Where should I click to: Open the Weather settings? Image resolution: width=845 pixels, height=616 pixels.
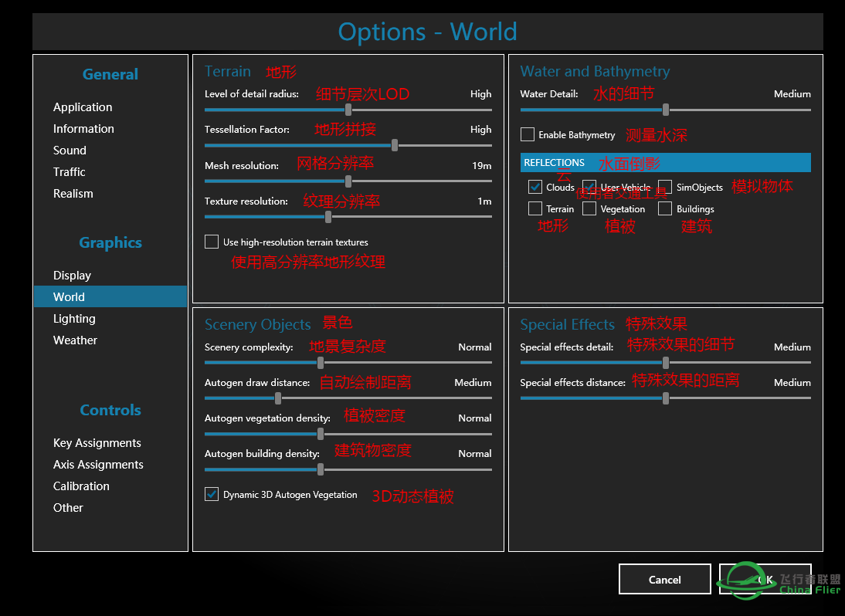75,340
